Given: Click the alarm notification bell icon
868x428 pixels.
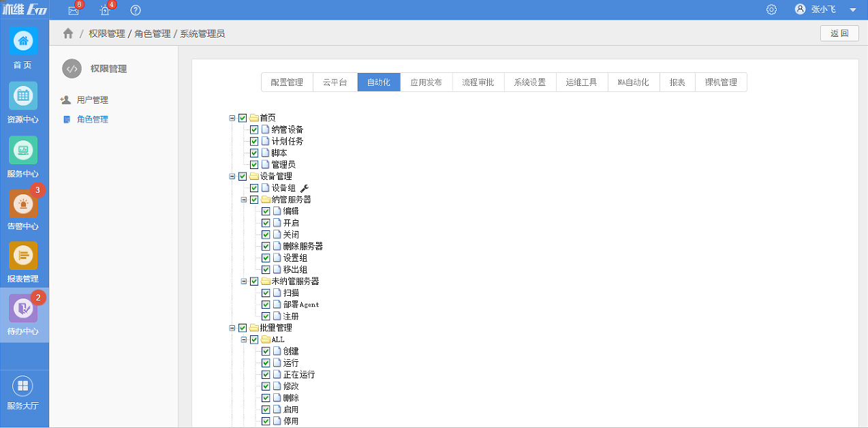Looking at the screenshot, I should point(105,10).
